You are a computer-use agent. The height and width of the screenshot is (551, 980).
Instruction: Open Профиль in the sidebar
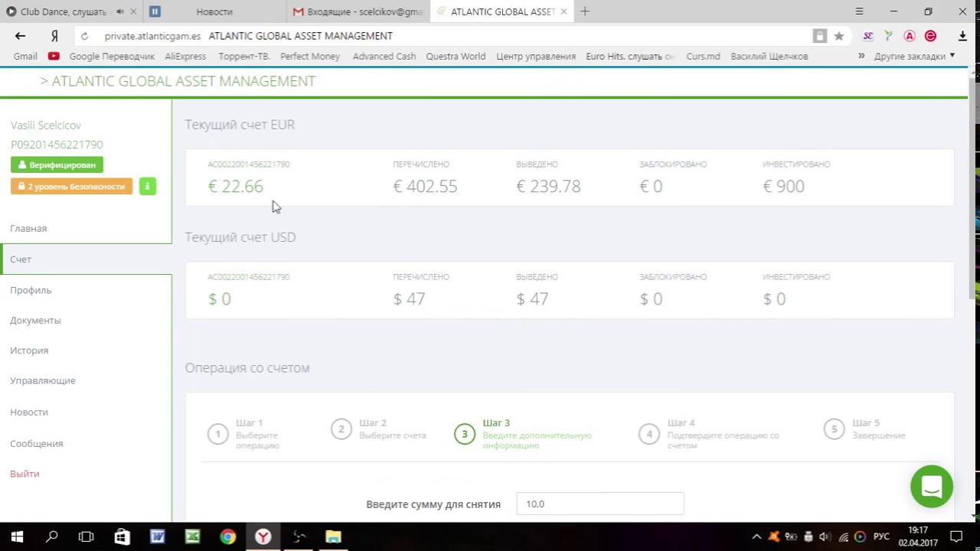click(31, 290)
